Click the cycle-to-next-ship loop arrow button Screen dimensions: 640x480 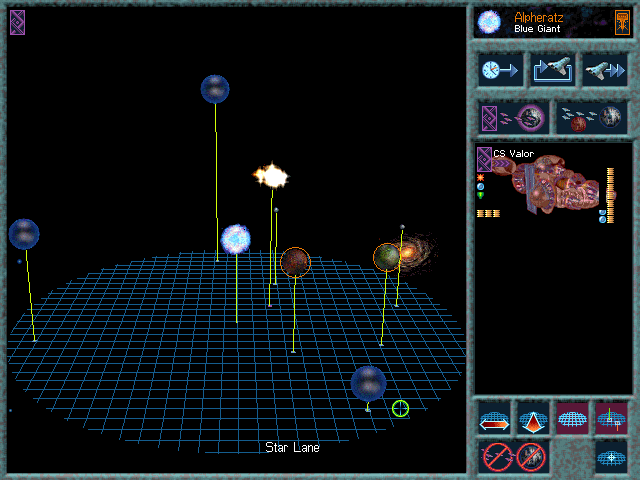click(x=552, y=70)
